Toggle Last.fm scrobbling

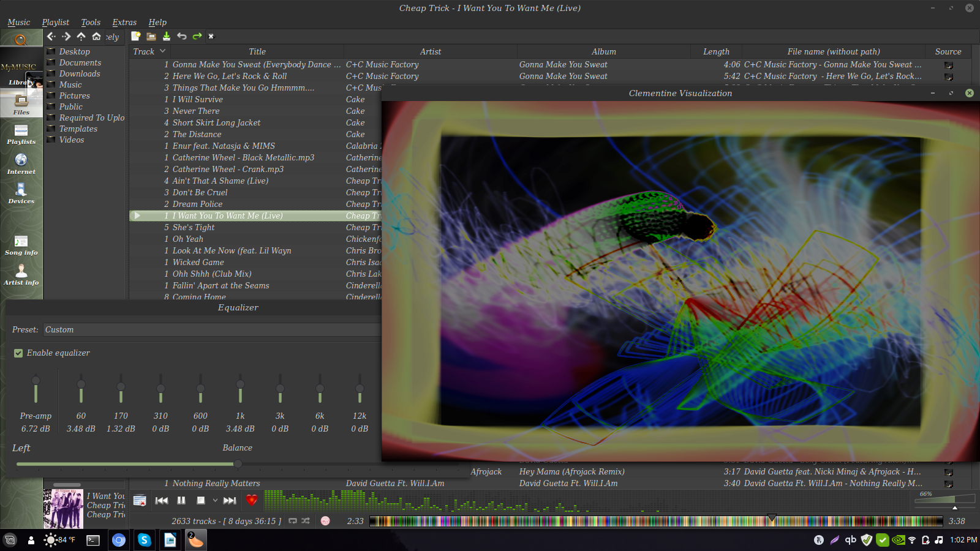pyautogui.click(x=325, y=521)
